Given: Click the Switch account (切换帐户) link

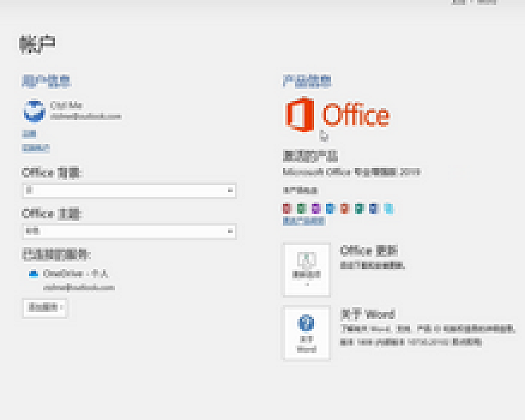Looking at the screenshot, I should [36, 149].
